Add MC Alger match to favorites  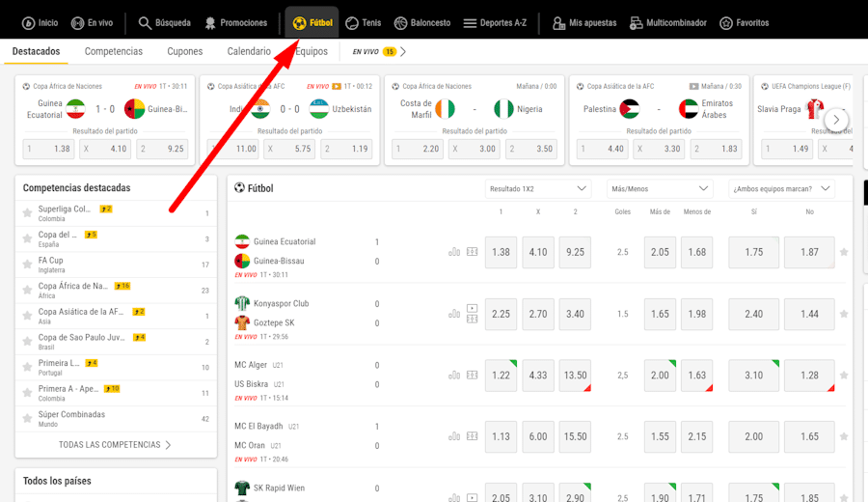(x=844, y=376)
